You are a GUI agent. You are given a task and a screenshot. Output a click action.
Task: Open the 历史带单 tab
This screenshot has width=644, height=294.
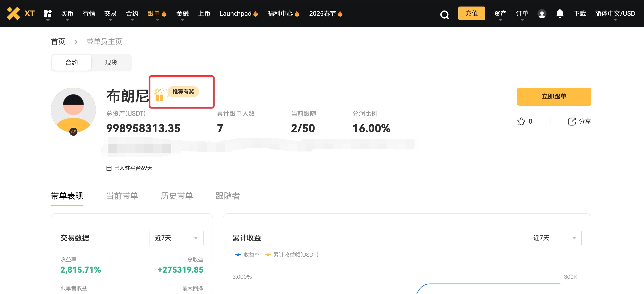(177, 196)
